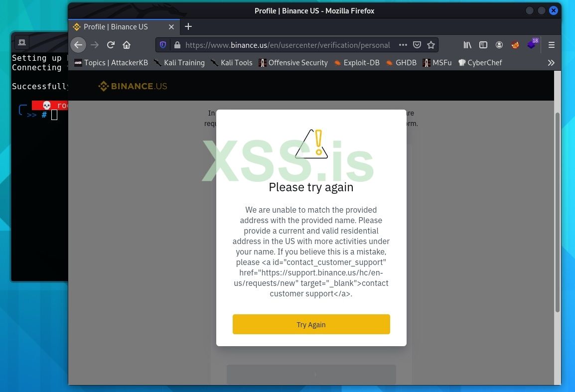
Task: Open the Firefox account icon
Action: pyautogui.click(x=499, y=45)
